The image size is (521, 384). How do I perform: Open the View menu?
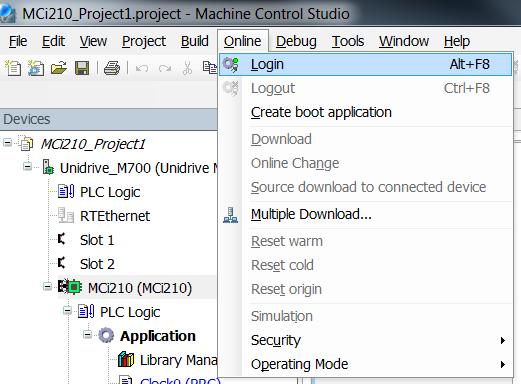(x=93, y=41)
